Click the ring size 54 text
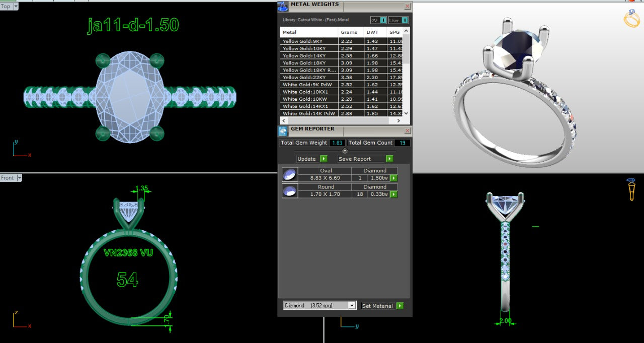The image size is (644, 343). (x=127, y=279)
